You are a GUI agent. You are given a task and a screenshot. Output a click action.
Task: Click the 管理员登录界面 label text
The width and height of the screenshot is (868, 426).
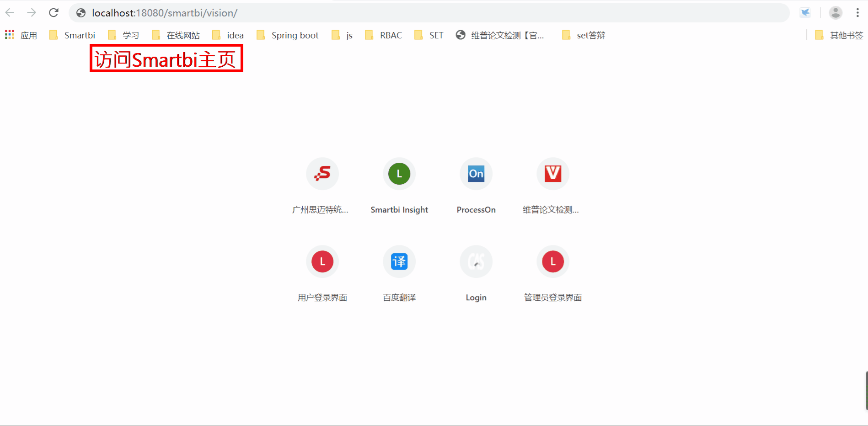(x=553, y=298)
